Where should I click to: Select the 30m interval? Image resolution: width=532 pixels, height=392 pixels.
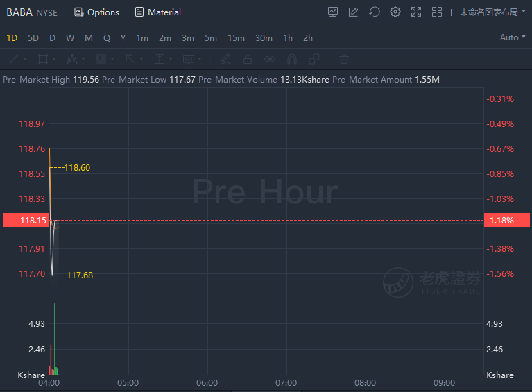tap(264, 37)
